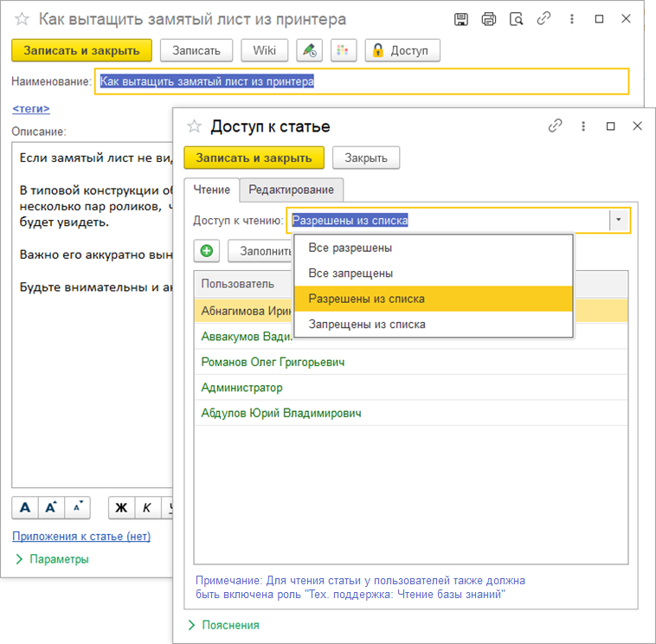Click the pencil edit icon next to Wiki
Image resolution: width=656 pixels, height=644 pixels.
pos(309,51)
